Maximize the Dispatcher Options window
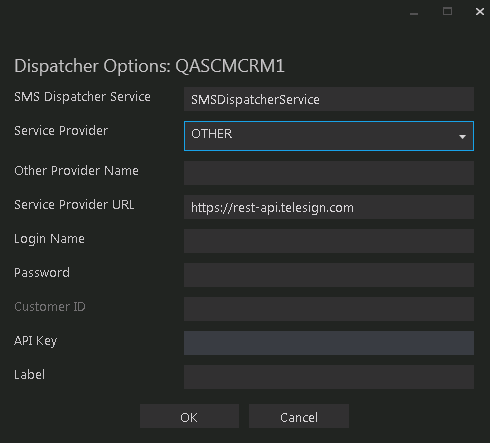This screenshot has height=443, width=490. coord(447,11)
